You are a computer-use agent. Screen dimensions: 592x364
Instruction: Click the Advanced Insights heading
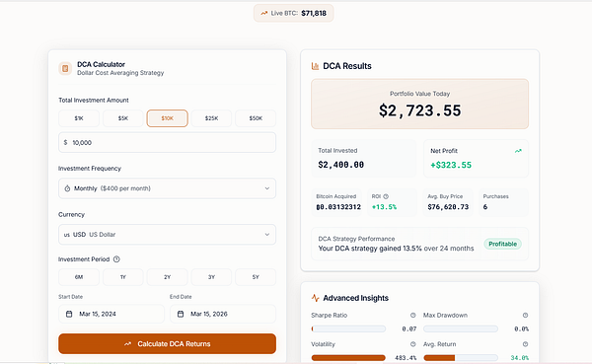tap(355, 298)
